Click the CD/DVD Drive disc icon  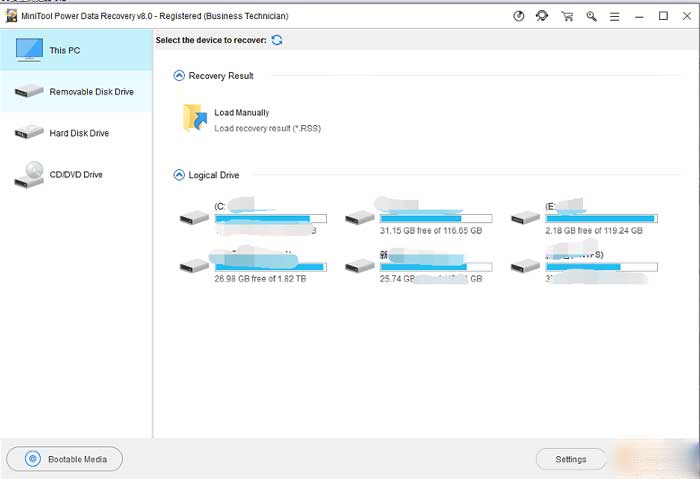pyautogui.click(x=29, y=175)
